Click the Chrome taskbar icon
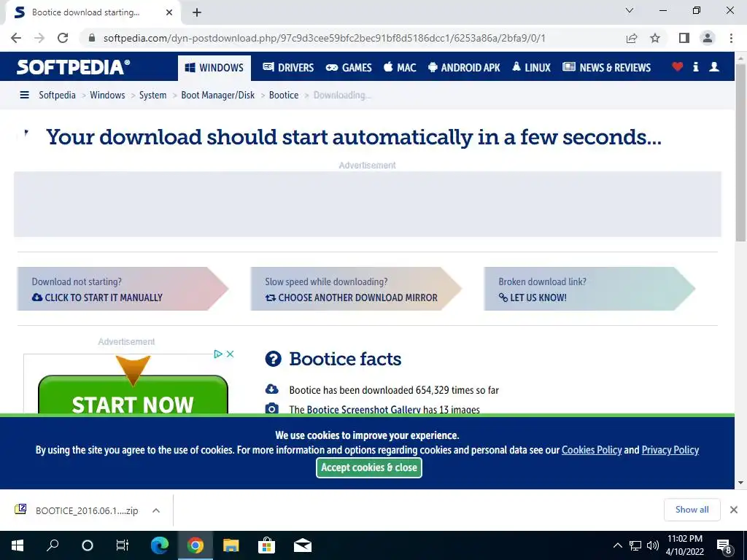Image resolution: width=747 pixels, height=560 pixels. (x=195, y=545)
